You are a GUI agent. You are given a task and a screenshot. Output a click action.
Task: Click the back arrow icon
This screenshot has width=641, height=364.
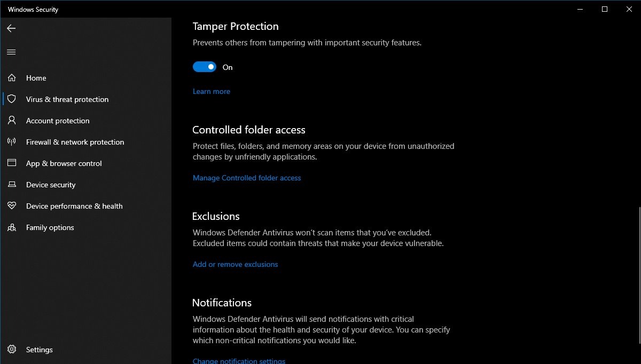point(11,28)
